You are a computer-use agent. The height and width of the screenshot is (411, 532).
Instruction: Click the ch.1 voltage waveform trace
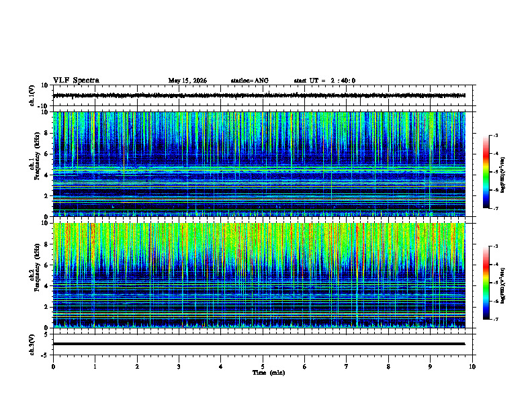[259, 95]
